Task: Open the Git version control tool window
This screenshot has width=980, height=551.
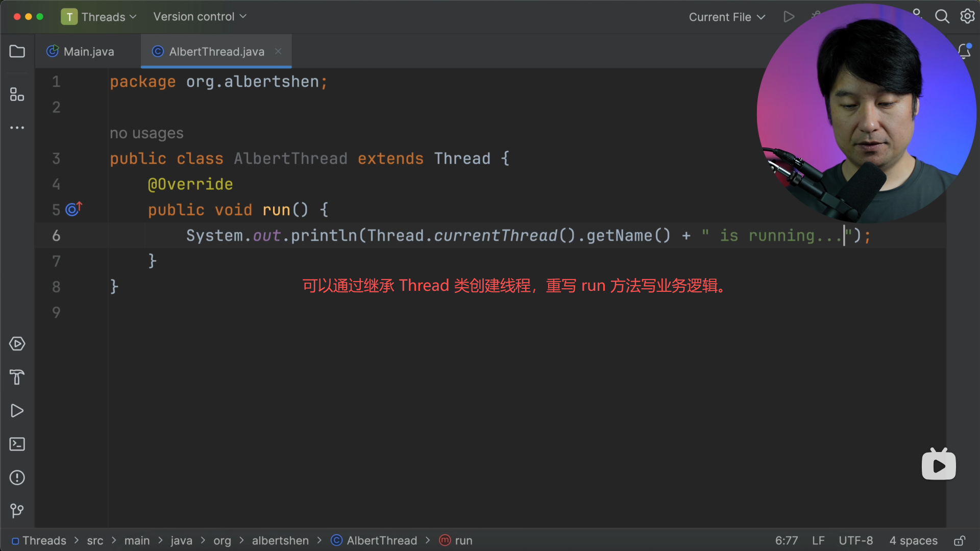Action: point(17,511)
